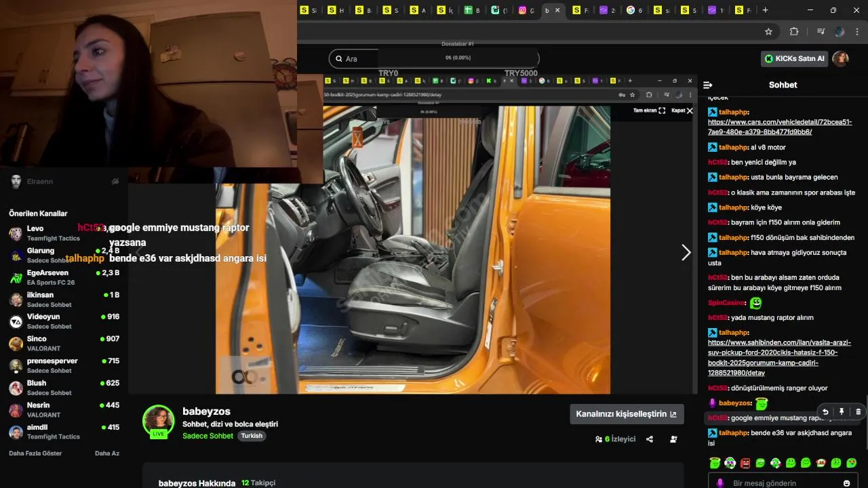
Task: Delete the hovered chat message
Action: [x=858, y=411]
